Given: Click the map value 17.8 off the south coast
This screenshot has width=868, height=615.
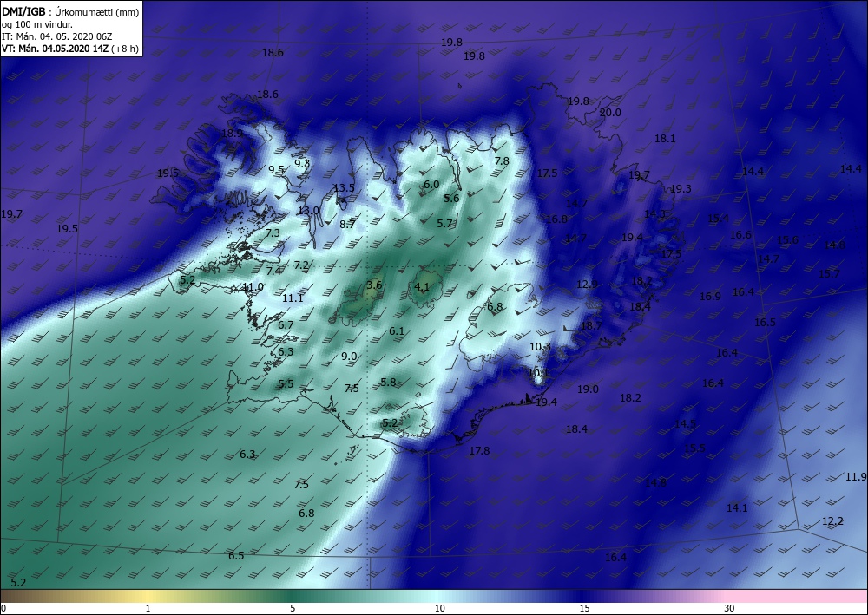Looking at the screenshot, I should [x=479, y=451].
